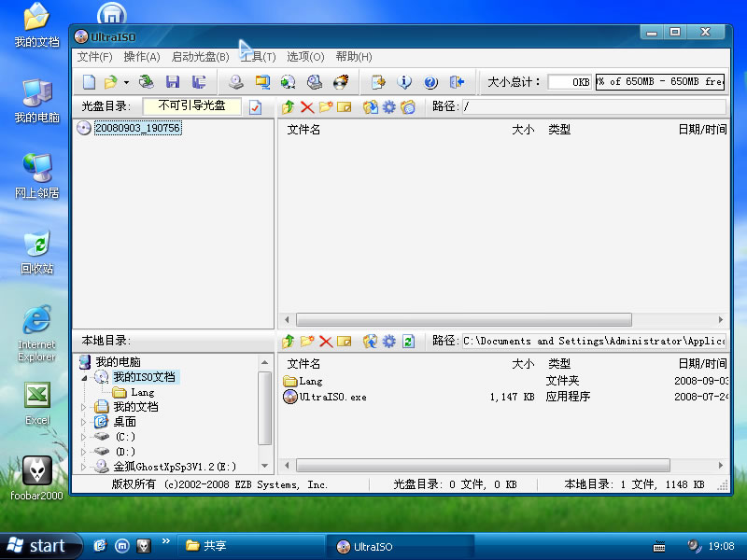Sort disc image files by 文件名 column
The width and height of the screenshot is (747, 560).
303,130
